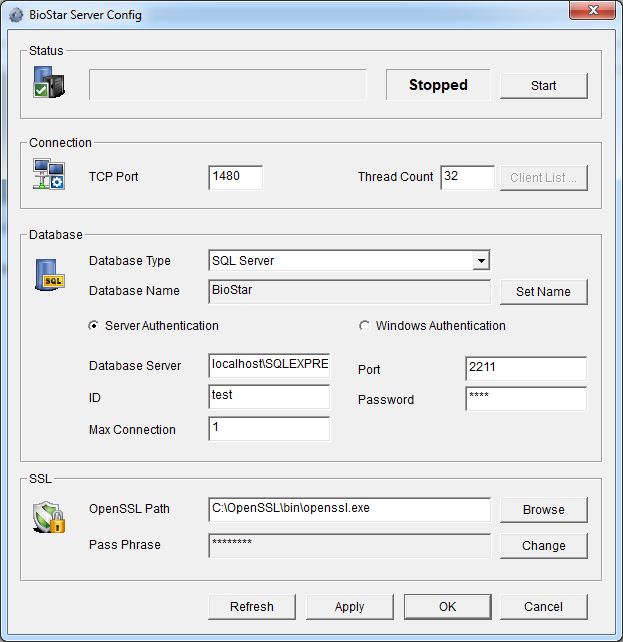
Task: Focus the Database Server text field
Action: (269, 366)
